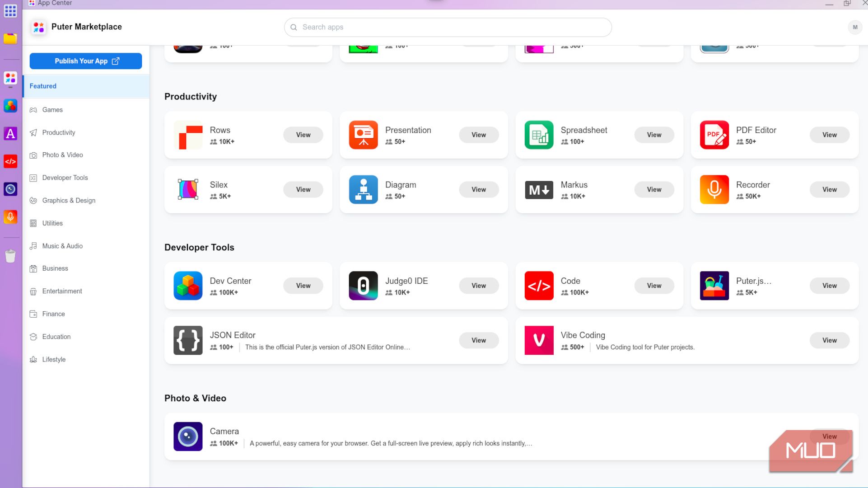Screen dimensions: 868x488
Task: View the Vibe Coding app
Action: point(829,340)
